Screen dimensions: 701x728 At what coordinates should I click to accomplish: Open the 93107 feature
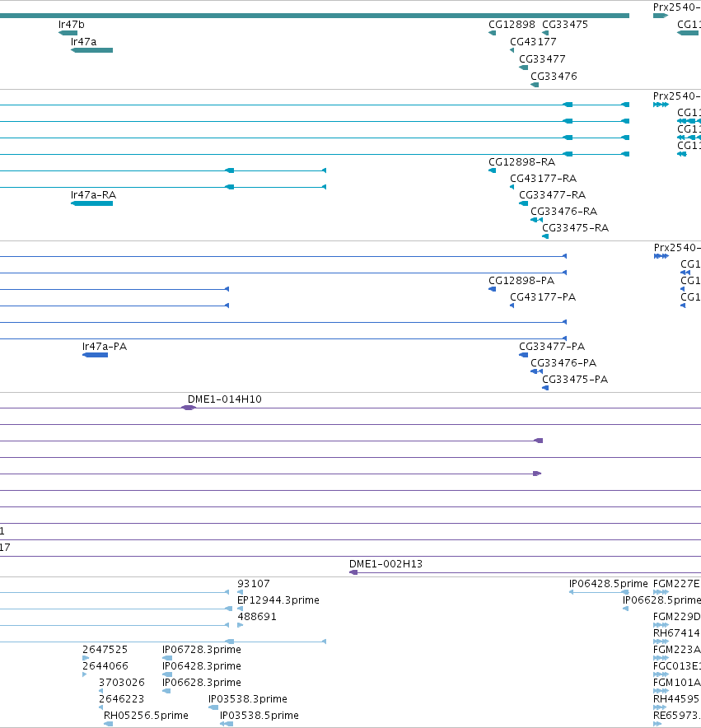point(241,592)
